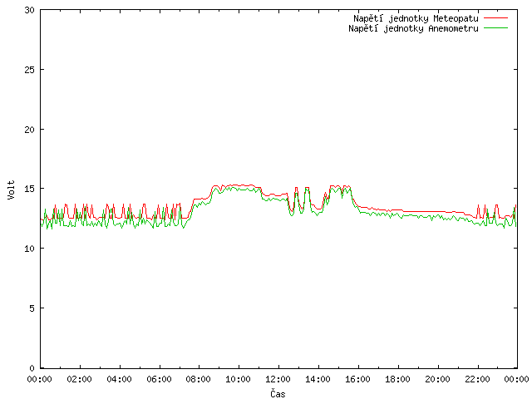The height and width of the screenshot is (399, 532).
Task: Click the x-axis label 12:00
Action: [278, 379]
